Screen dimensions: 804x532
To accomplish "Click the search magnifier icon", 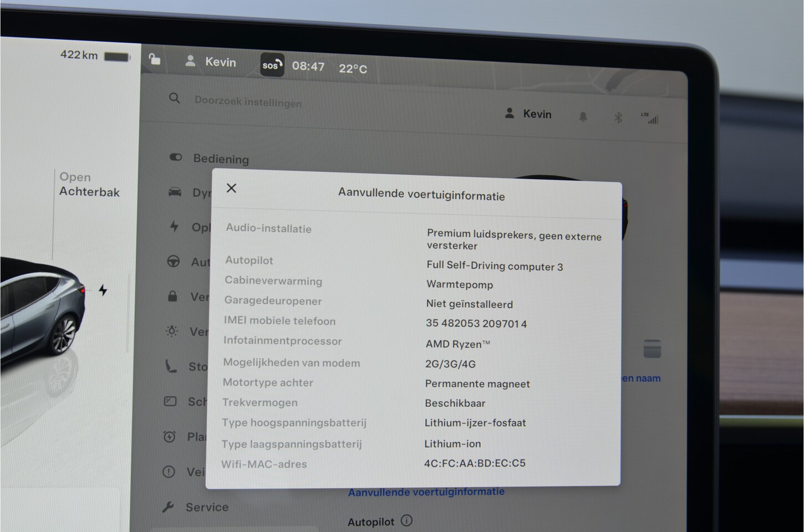I will pyautogui.click(x=174, y=98).
